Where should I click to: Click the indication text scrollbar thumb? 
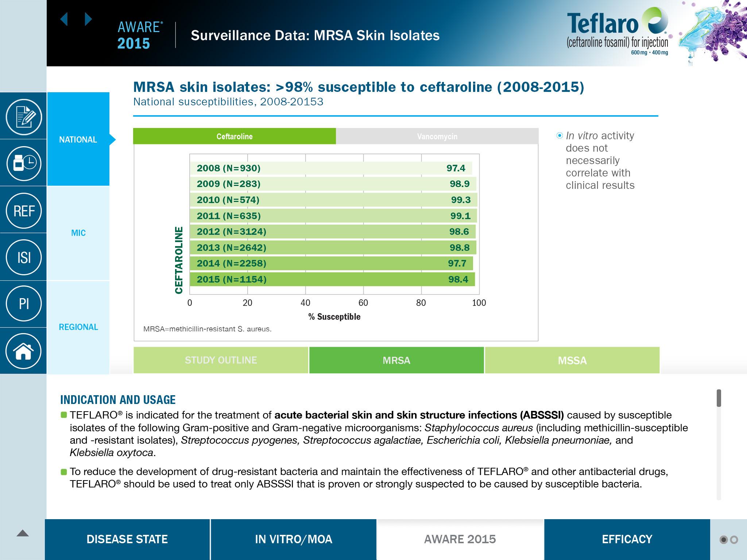pyautogui.click(x=719, y=398)
